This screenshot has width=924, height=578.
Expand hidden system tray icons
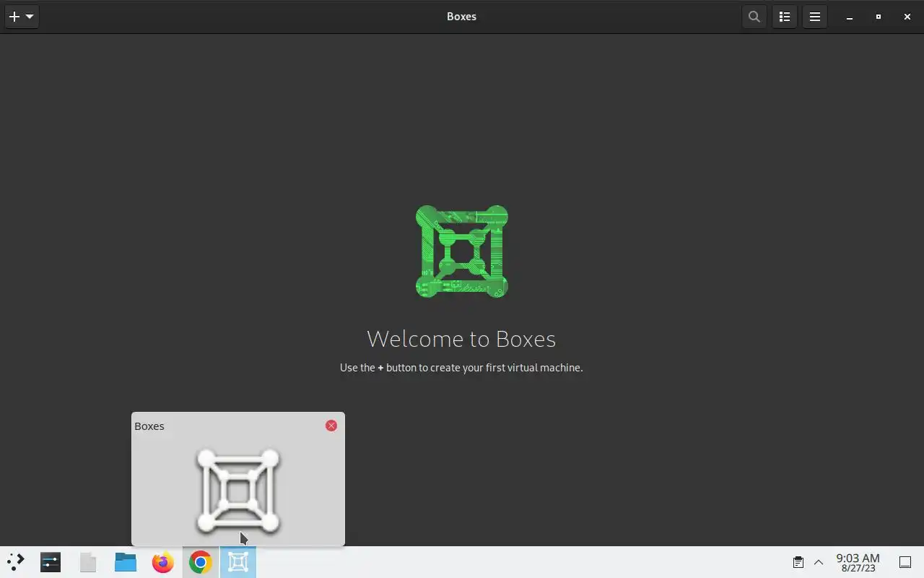coord(819,562)
